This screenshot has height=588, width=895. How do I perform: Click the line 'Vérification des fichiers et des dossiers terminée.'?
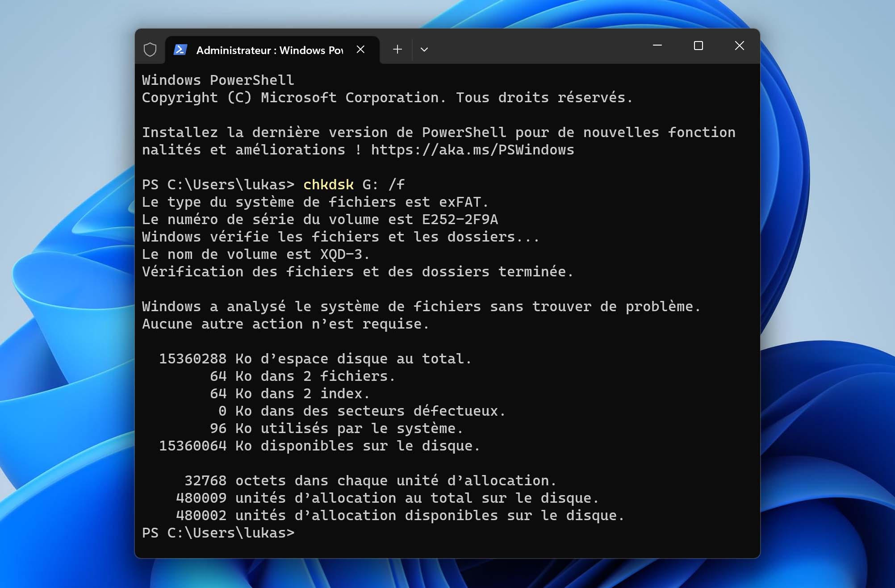click(x=358, y=272)
